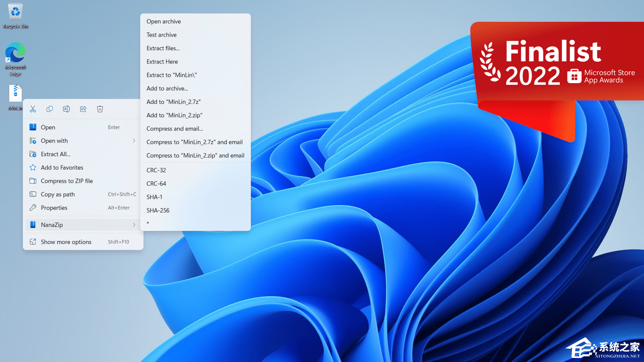Viewport: 644px width, 362px height.
Task: Select the MinLin archive file icon
Action: 15,97
